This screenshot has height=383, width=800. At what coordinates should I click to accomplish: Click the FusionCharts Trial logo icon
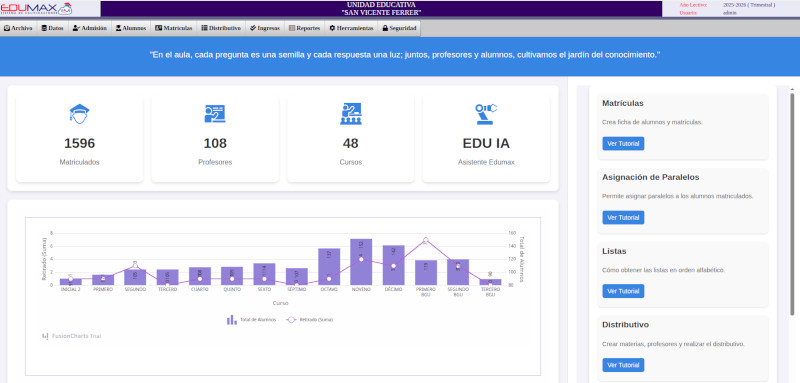45,336
